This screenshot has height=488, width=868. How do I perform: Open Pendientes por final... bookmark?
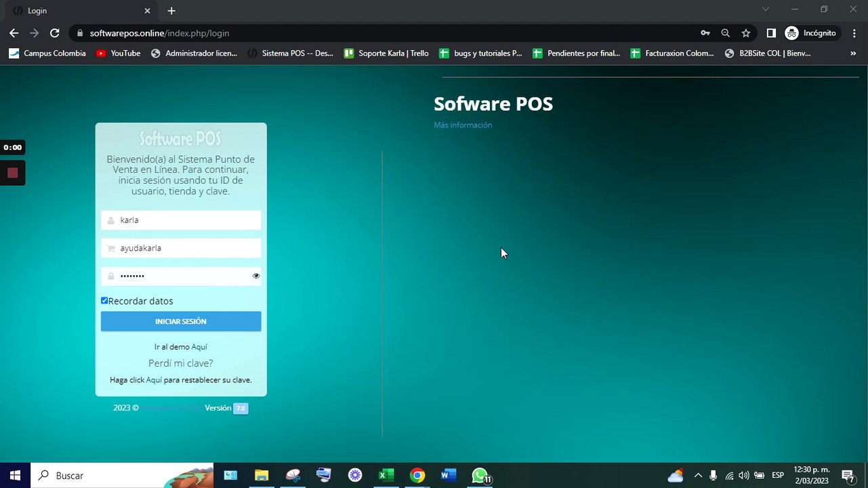[x=577, y=53]
